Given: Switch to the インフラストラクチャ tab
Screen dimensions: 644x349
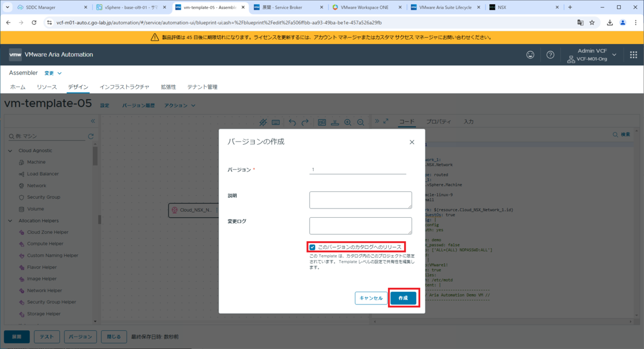Looking at the screenshot, I should tap(125, 87).
